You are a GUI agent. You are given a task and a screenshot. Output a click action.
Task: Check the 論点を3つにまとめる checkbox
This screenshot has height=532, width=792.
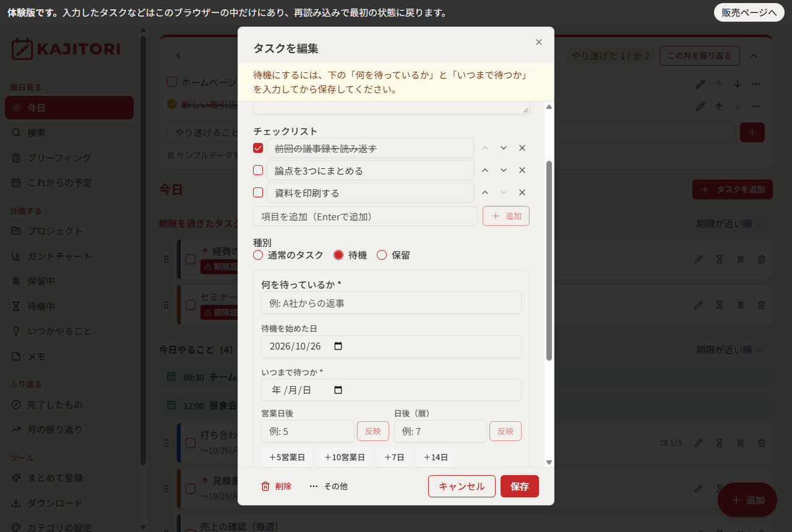point(258,170)
